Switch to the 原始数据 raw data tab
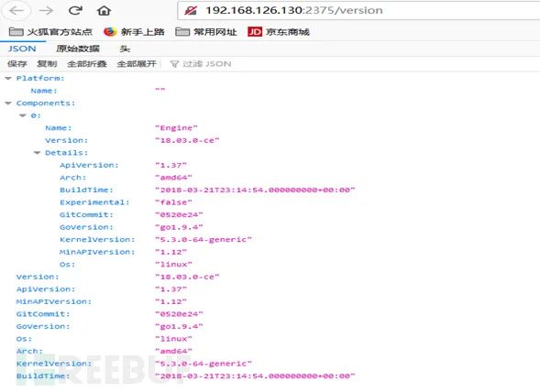 pyautogui.click(x=78, y=49)
